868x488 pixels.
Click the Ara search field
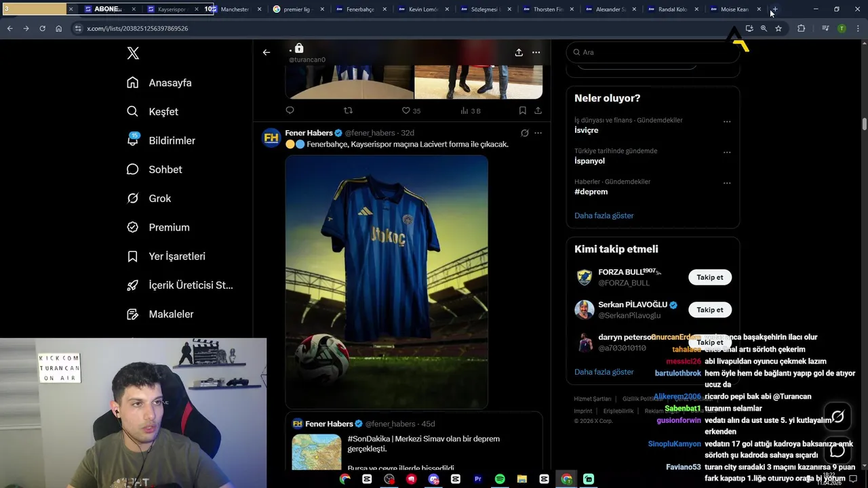(x=652, y=52)
